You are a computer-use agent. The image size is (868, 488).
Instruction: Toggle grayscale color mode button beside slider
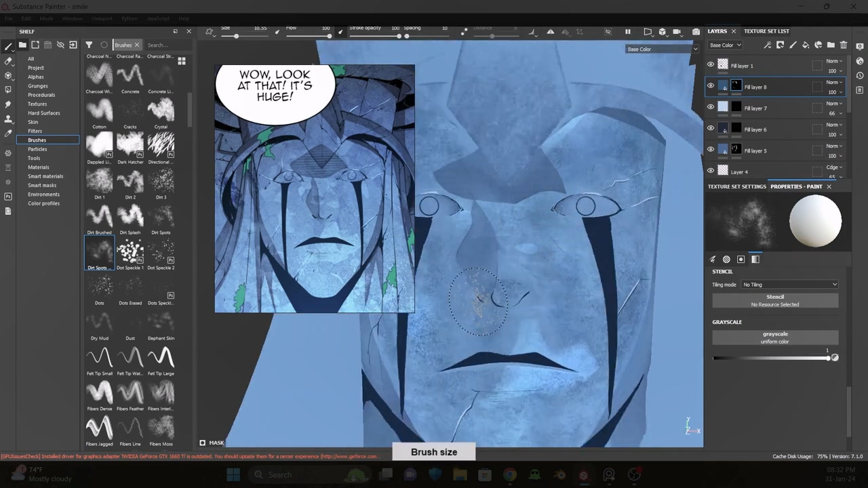pyautogui.click(x=835, y=358)
